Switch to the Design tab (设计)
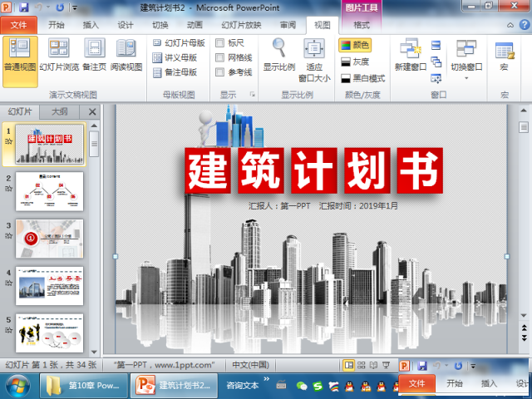The image size is (532, 399). pos(126,25)
